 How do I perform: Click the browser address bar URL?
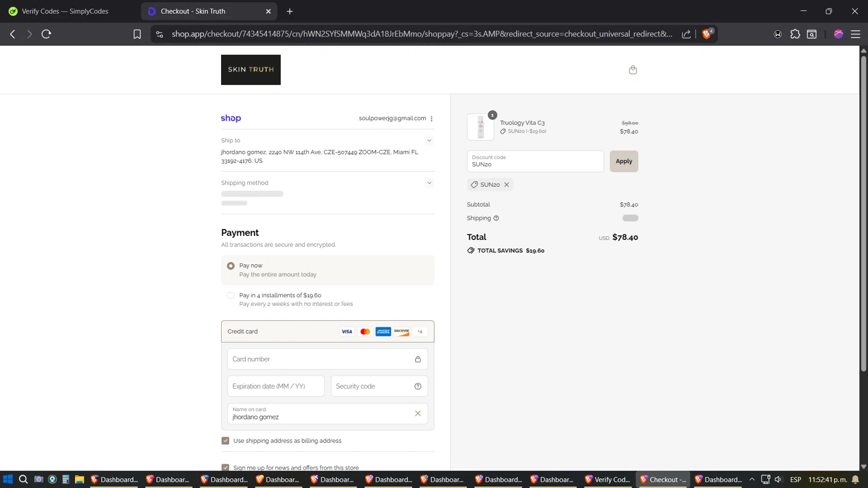click(422, 34)
